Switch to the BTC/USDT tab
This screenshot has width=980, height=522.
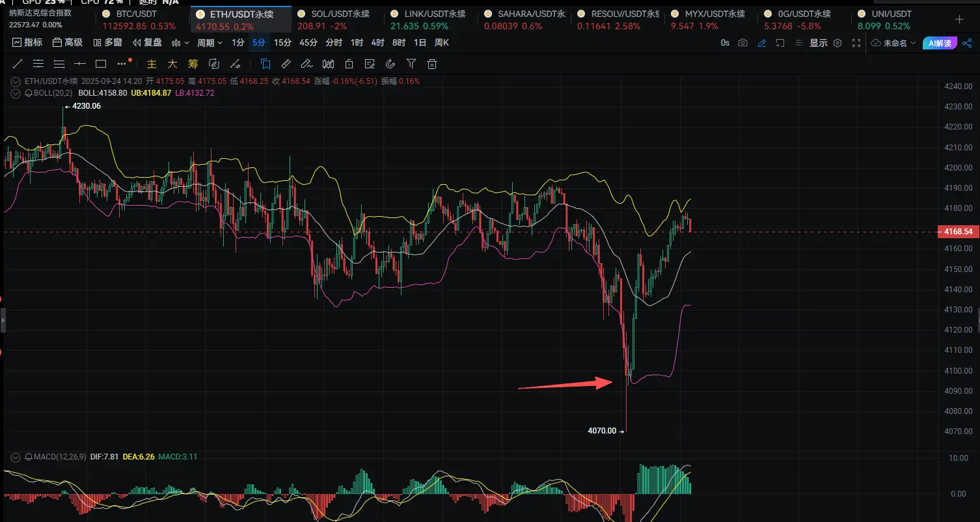point(143,20)
